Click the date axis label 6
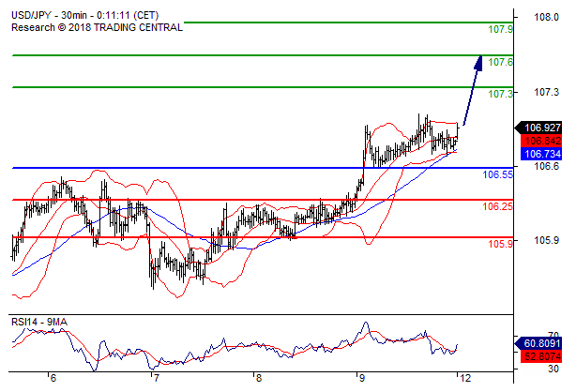The height and width of the screenshot is (392, 576). tap(53, 379)
